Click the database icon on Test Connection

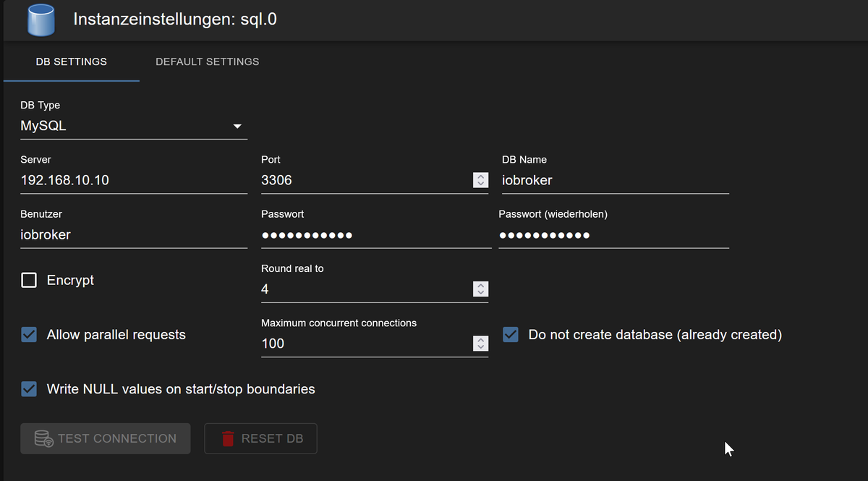[43, 438]
